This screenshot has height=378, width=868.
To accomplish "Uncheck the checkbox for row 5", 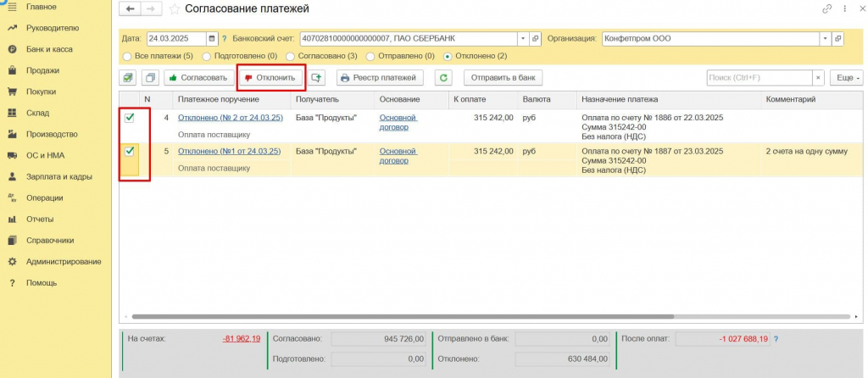I will 130,151.
